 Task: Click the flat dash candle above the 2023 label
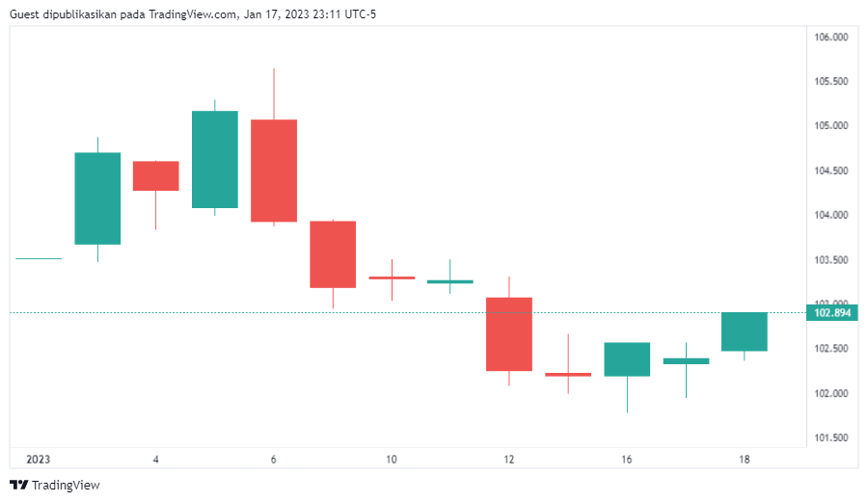[x=39, y=258]
